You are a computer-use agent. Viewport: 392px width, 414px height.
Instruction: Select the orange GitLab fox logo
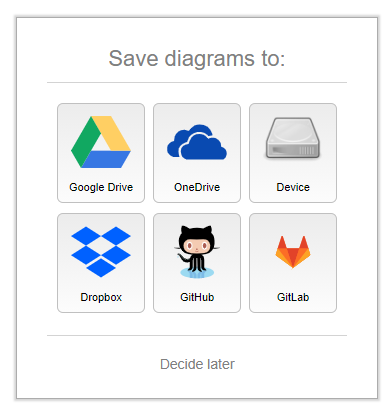(293, 252)
